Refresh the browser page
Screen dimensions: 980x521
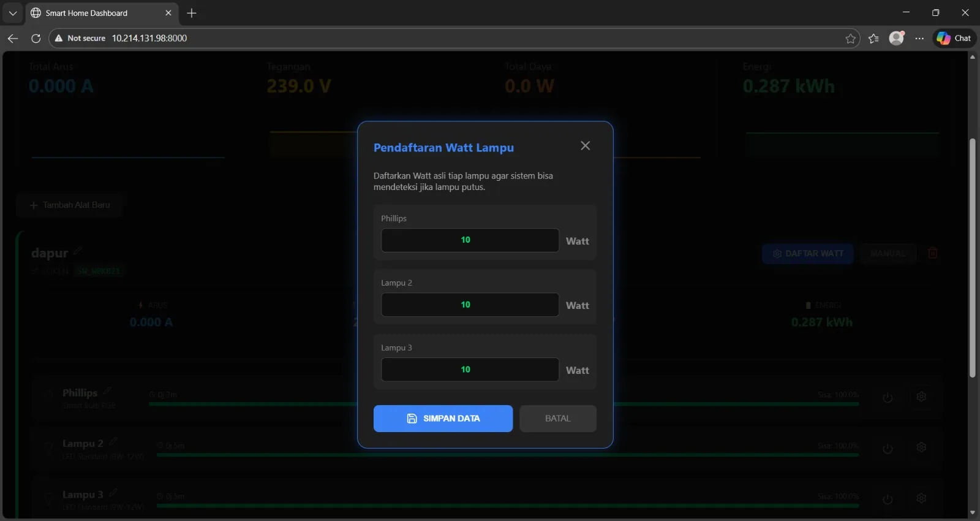36,38
